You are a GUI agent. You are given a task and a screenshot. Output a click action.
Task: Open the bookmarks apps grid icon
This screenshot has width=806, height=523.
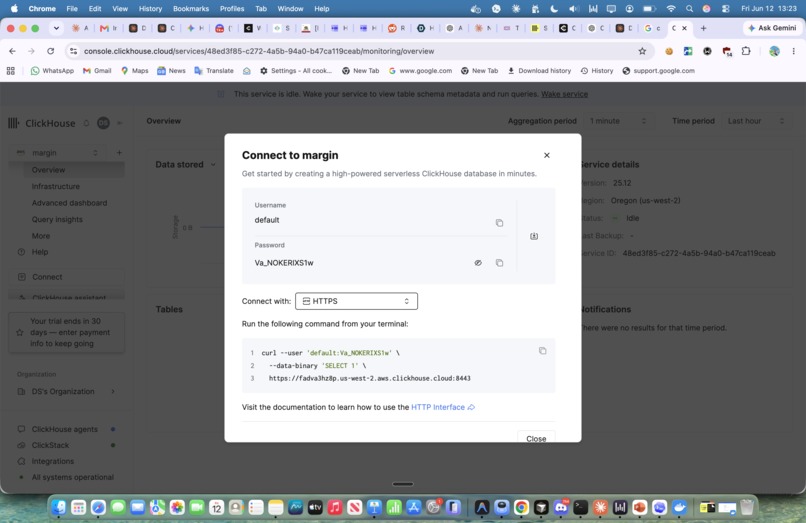click(x=11, y=71)
